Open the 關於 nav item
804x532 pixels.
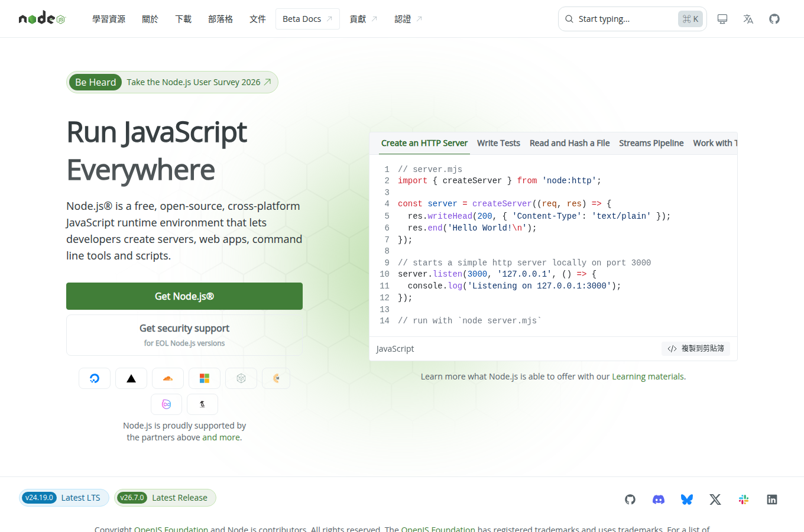(150, 19)
